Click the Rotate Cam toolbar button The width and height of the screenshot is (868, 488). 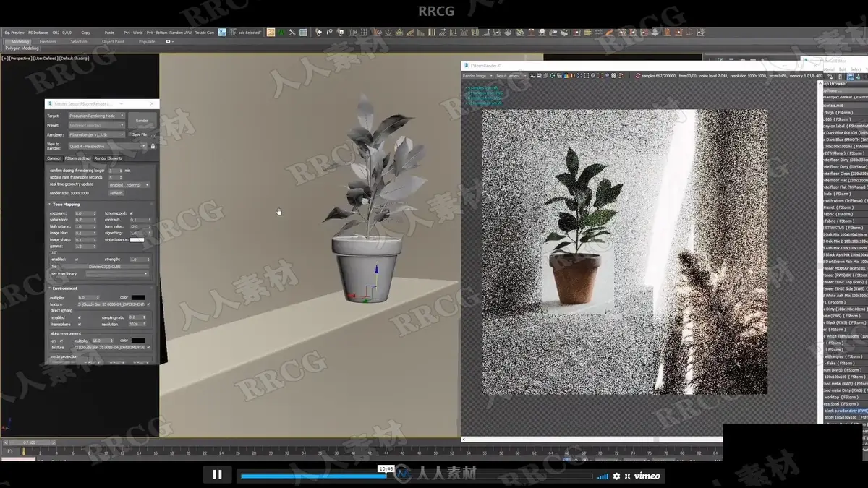[205, 33]
